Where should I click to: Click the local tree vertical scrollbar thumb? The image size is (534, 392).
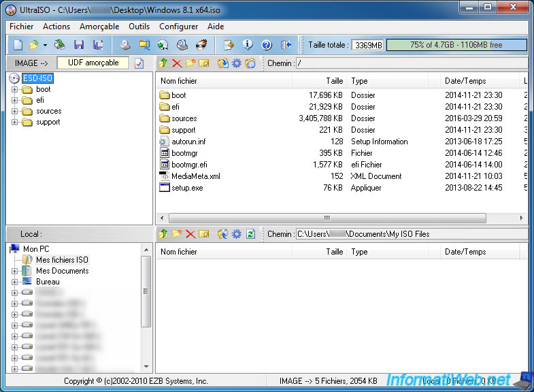click(x=146, y=291)
